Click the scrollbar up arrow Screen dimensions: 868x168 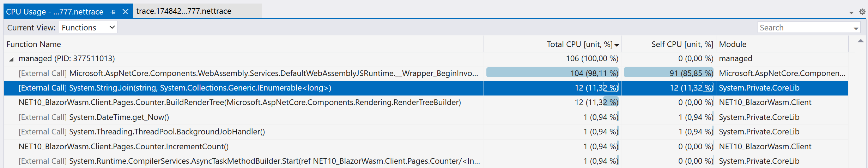861,41
